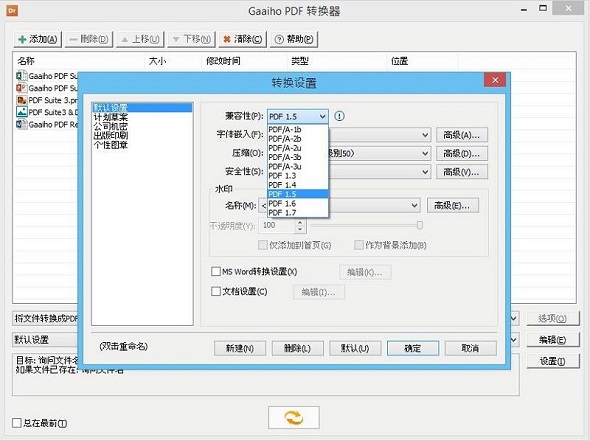This screenshot has width=590, height=441.
Task: Select the image file icon for PDF Suite3
Action: point(21,112)
